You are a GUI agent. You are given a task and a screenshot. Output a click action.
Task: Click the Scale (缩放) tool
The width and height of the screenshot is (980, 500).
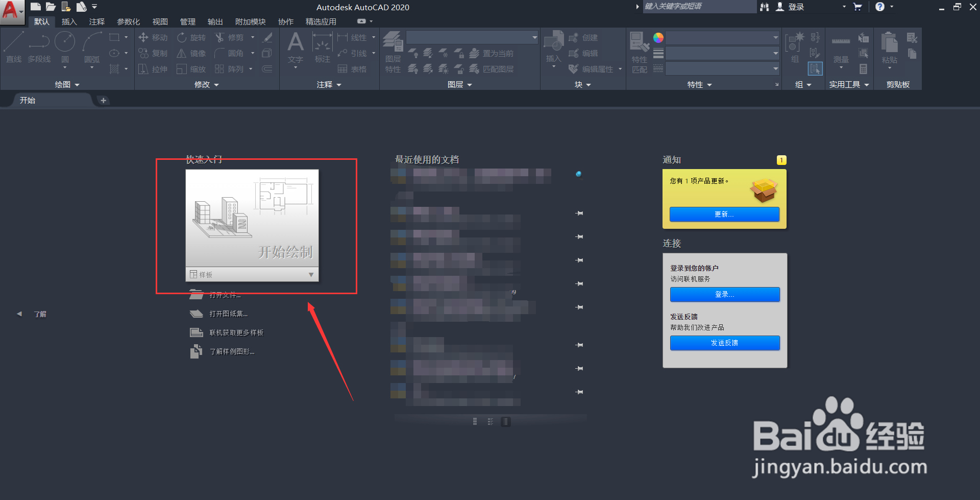tap(191, 69)
